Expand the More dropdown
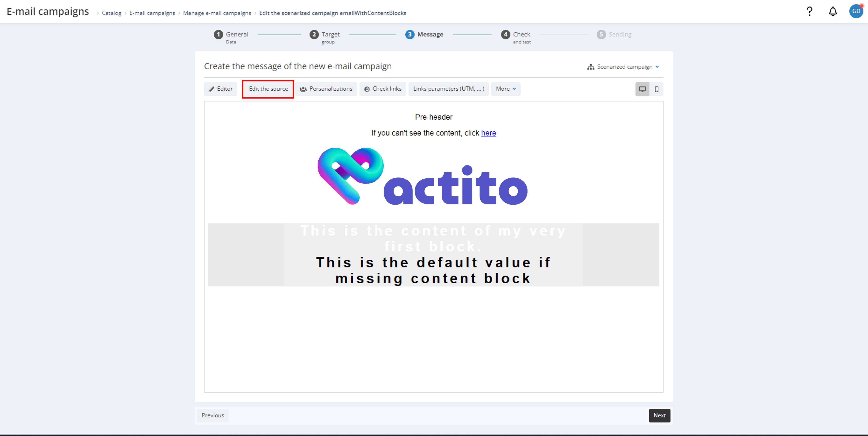868x436 pixels. (x=506, y=89)
